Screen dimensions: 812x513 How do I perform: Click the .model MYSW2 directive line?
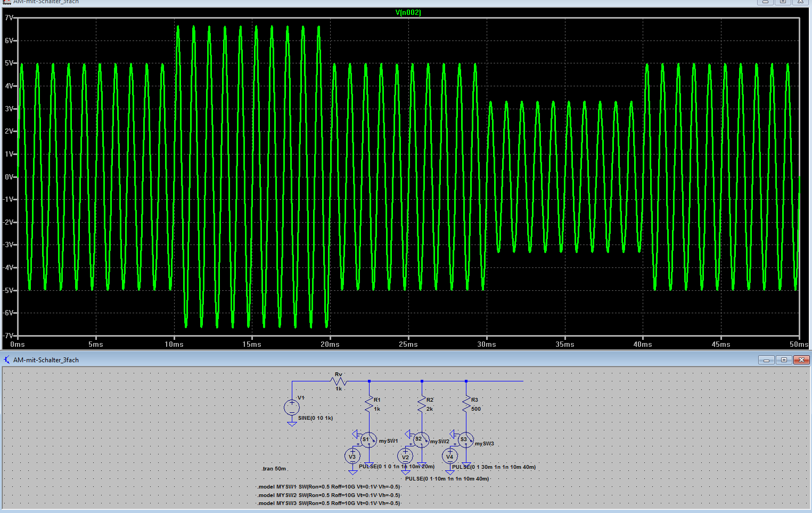(329, 495)
